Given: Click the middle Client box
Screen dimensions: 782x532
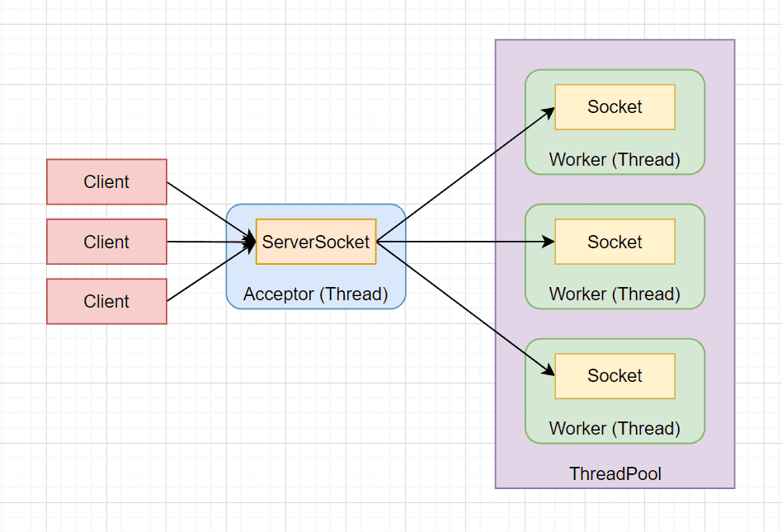Looking at the screenshot, I should [106, 242].
